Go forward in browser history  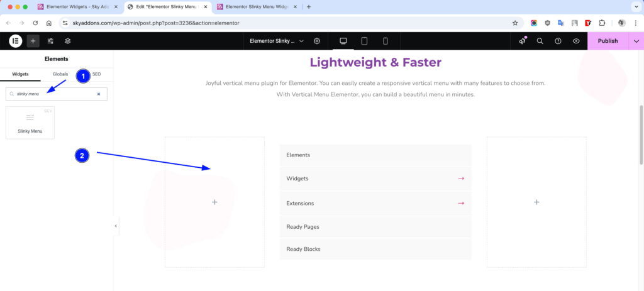click(x=22, y=23)
